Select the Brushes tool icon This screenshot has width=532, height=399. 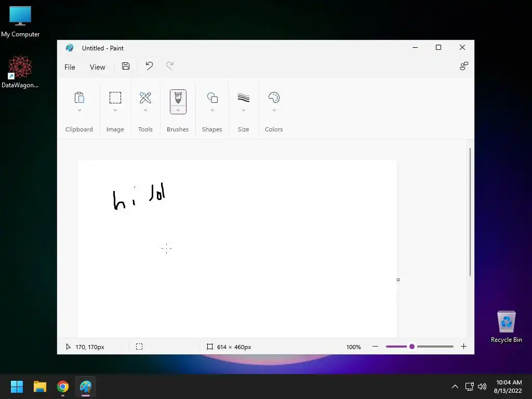178,98
